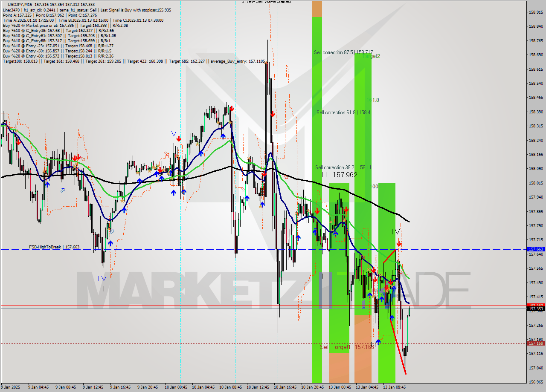This screenshot has width=546, height=392.
Task: Click the '10 Jan 16:45' time axis label
Action: [285, 387]
